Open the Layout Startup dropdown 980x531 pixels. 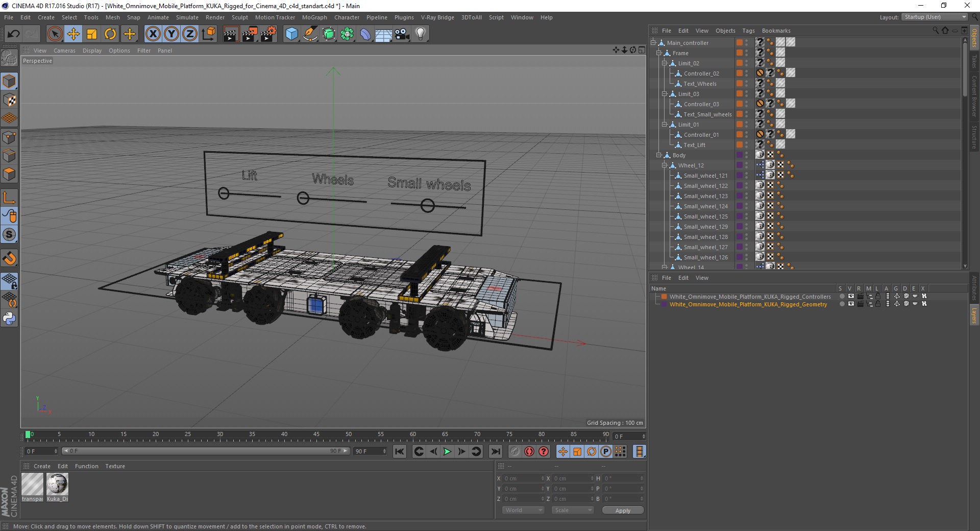tap(934, 17)
